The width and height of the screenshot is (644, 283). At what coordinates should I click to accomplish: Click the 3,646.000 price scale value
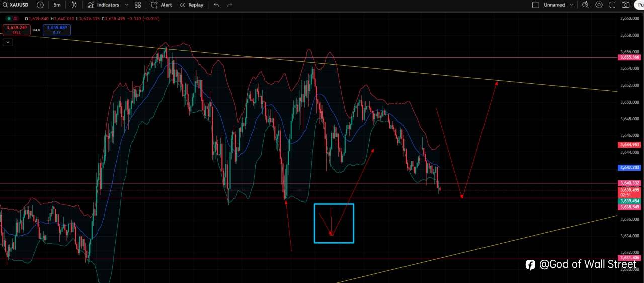click(x=630, y=135)
